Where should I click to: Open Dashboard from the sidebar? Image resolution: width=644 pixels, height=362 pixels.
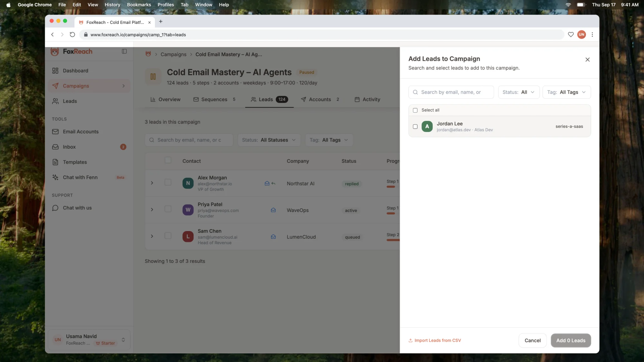click(x=89, y=71)
